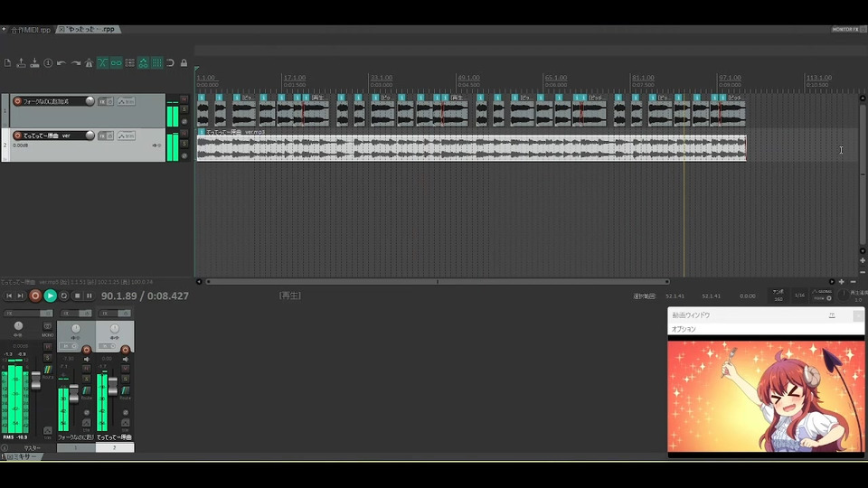Open Route icon on mixer channel 2

click(x=125, y=390)
